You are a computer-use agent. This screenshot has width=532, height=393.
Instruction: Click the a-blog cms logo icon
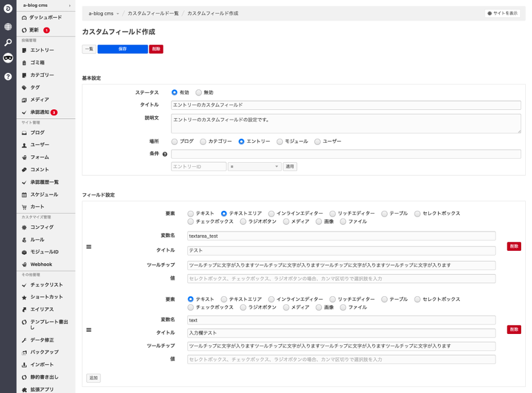click(8, 8)
